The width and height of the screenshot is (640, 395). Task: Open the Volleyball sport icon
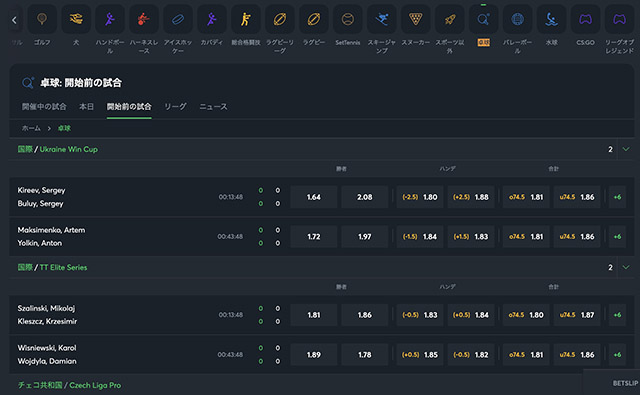point(517,19)
